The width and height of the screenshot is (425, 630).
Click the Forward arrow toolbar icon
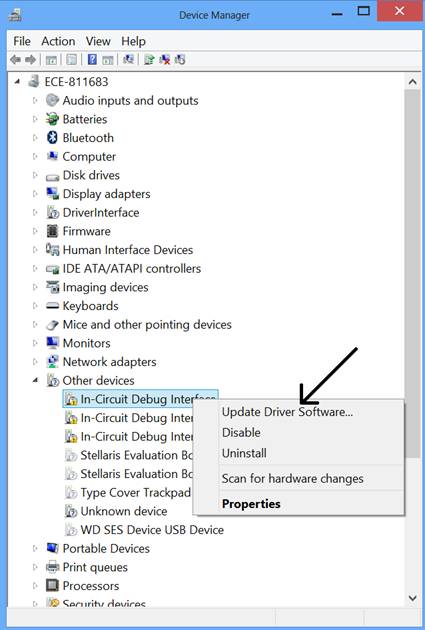pyautogui.click(x=31, y=60)
